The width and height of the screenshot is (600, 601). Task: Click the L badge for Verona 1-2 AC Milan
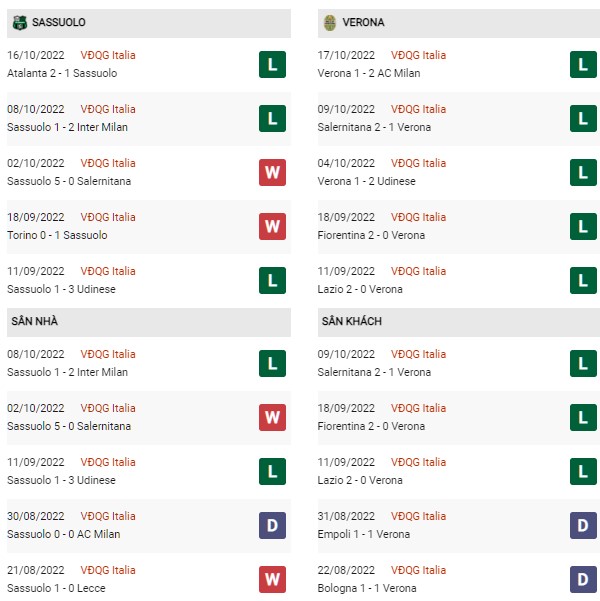click(583, 64)
